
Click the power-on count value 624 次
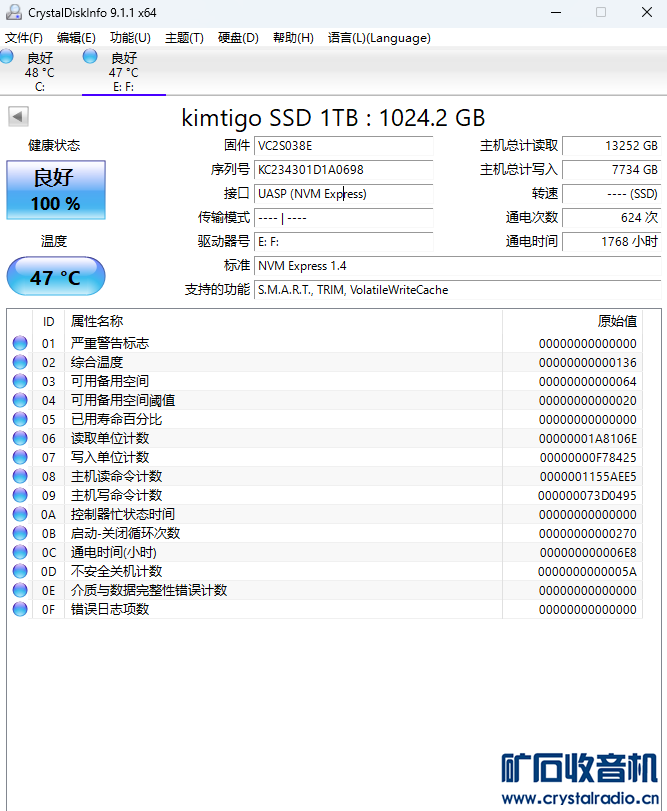[612, 218]
